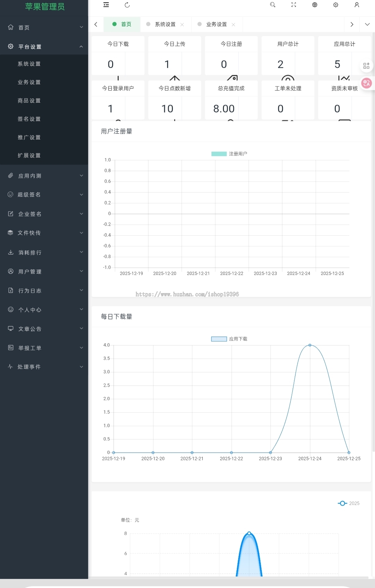Switch to the 首页 tab
Image resolution: width=375 pixels, height=588 pixels.
tap(122, 24)
